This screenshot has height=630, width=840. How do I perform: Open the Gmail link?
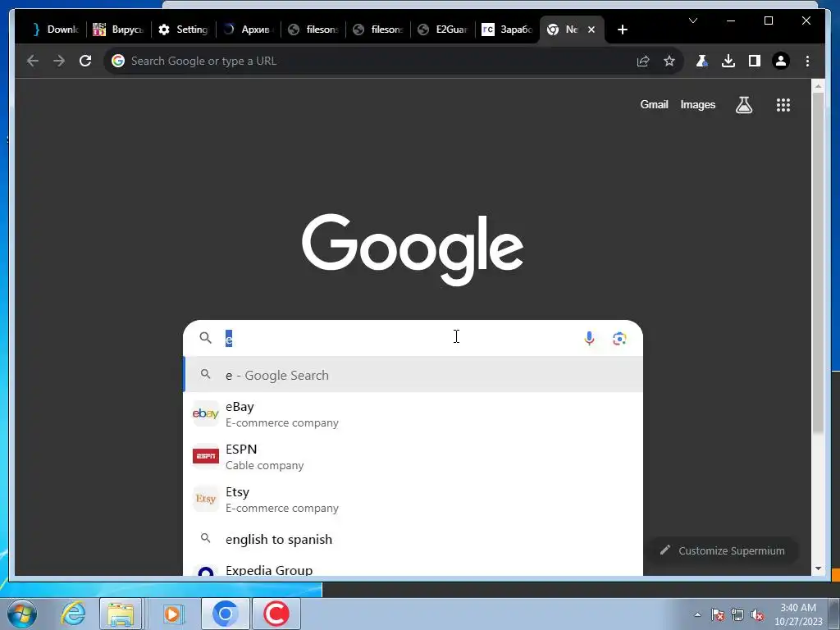[654, 104]
